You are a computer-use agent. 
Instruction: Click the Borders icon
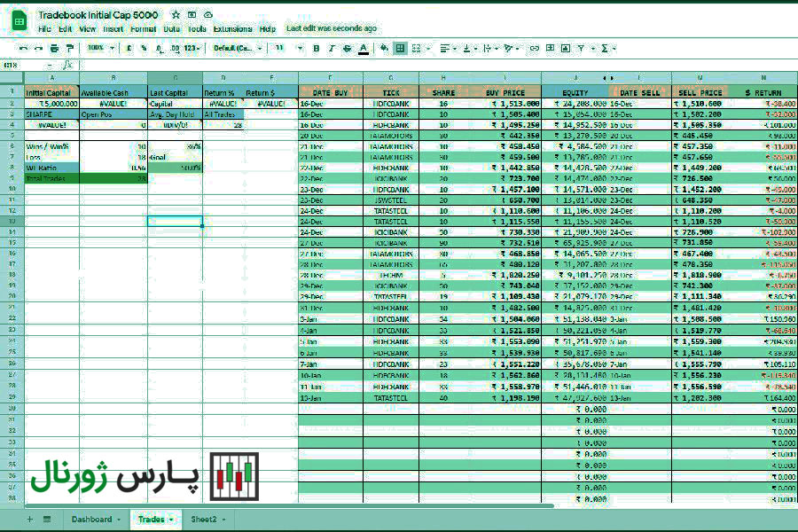tap(401, 49)
